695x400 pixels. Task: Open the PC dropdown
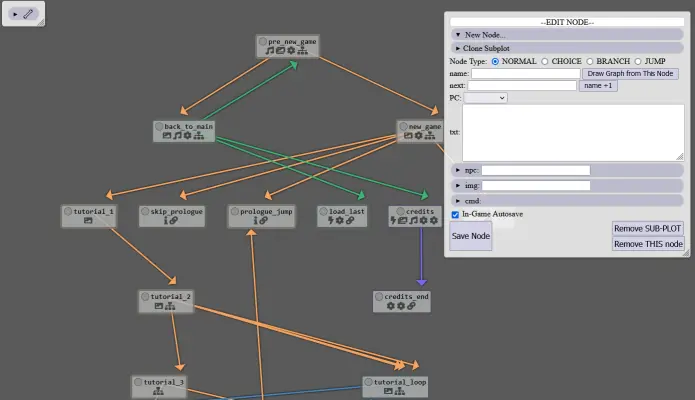(485, 98)
